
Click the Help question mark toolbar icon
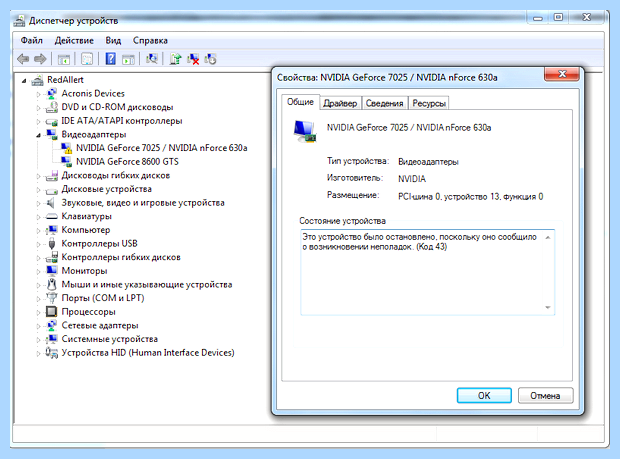(111, 59)
